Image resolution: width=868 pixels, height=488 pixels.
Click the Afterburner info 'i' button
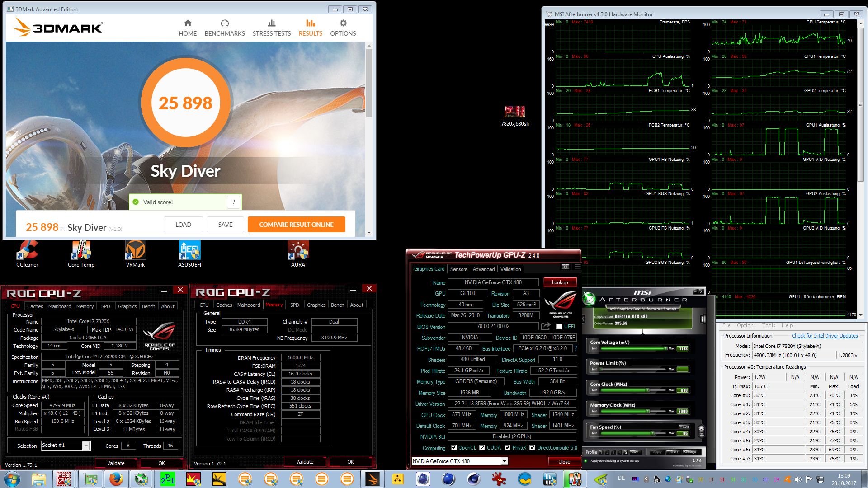703,319
